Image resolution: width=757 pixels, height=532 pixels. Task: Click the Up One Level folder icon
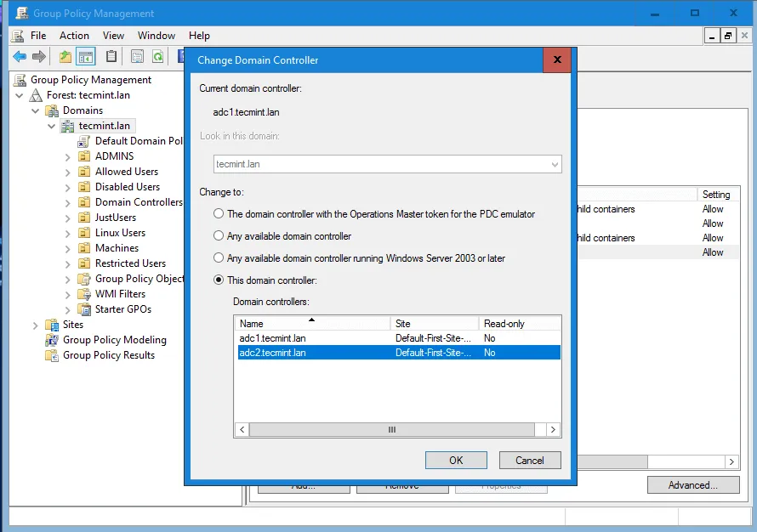[64, 56]
